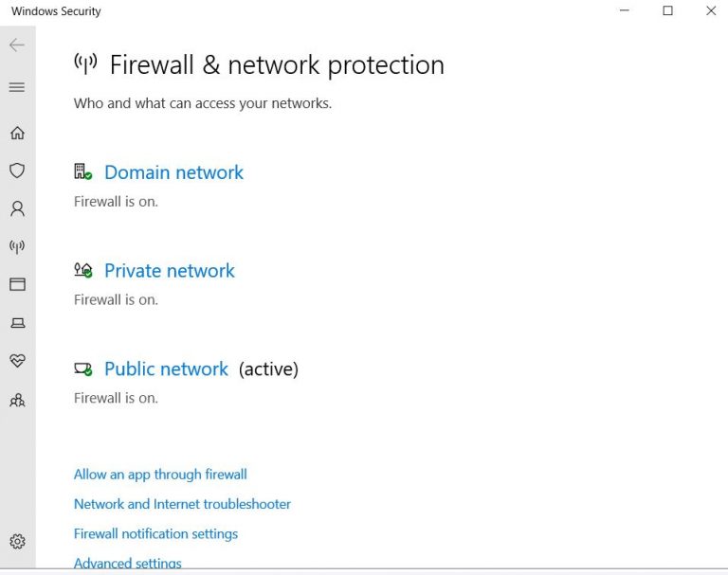Open Firewall notification settings
Screen dimensions: 728x575
tap(155, 534)
